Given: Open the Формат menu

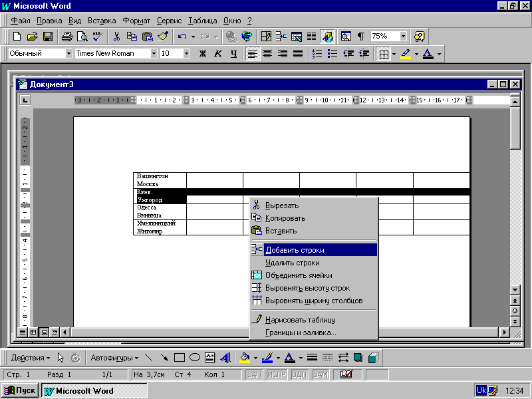Looking at the screenshot, I should (136, 21).
